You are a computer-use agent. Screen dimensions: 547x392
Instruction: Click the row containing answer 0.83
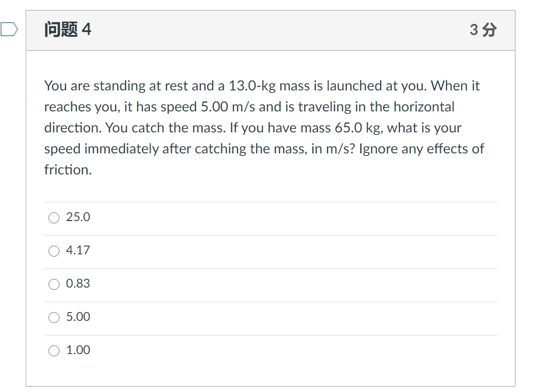pos(271,283)
